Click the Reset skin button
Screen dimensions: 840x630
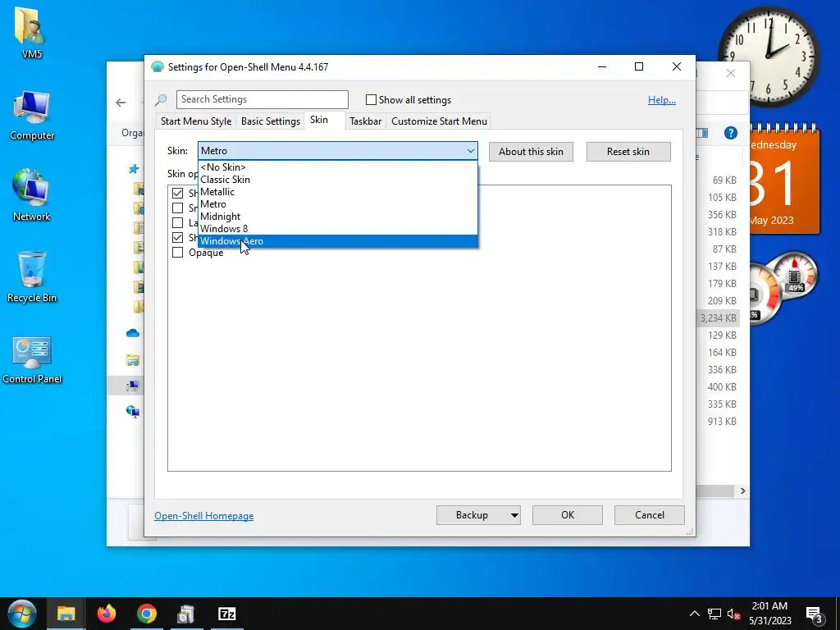coord(628,152)
